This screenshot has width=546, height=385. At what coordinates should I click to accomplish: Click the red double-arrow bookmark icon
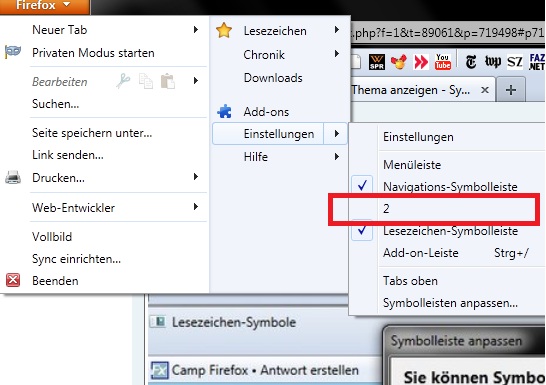pyautogui.click(x=421, y=62)
